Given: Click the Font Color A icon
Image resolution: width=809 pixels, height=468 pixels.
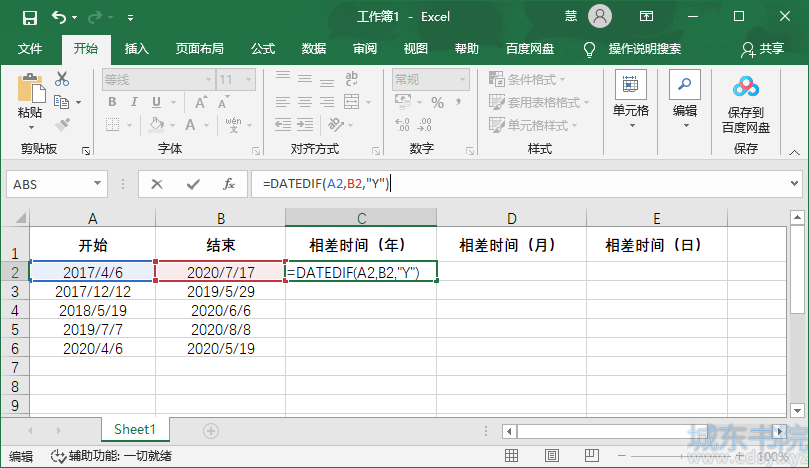Looking at the screenshot, I should (x=190, y=124).
